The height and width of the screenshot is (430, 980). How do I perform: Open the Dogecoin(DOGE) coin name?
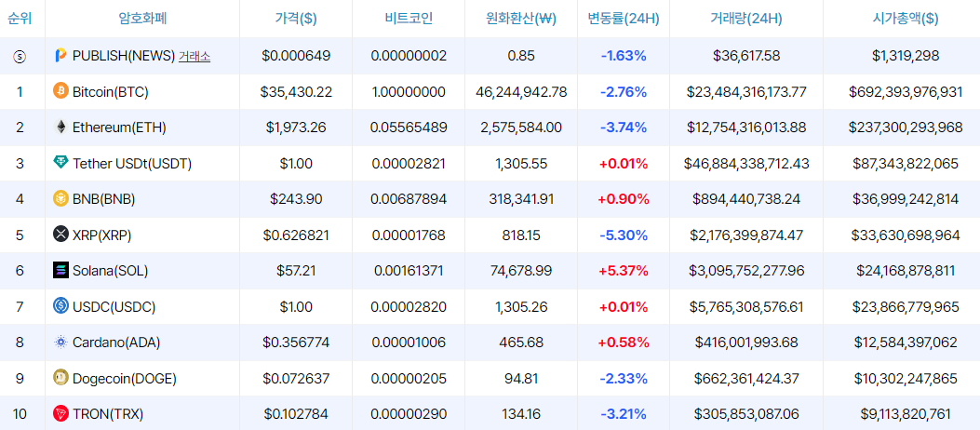pos(125,378)
